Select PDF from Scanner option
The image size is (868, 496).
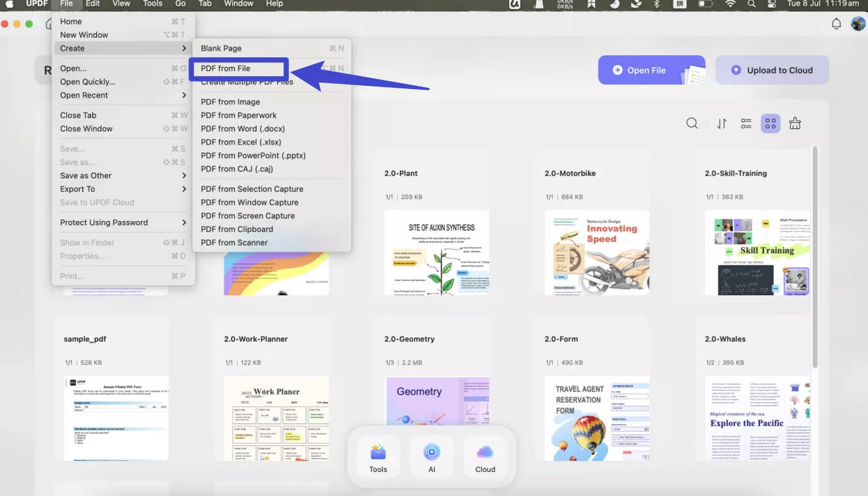(234, 242)
